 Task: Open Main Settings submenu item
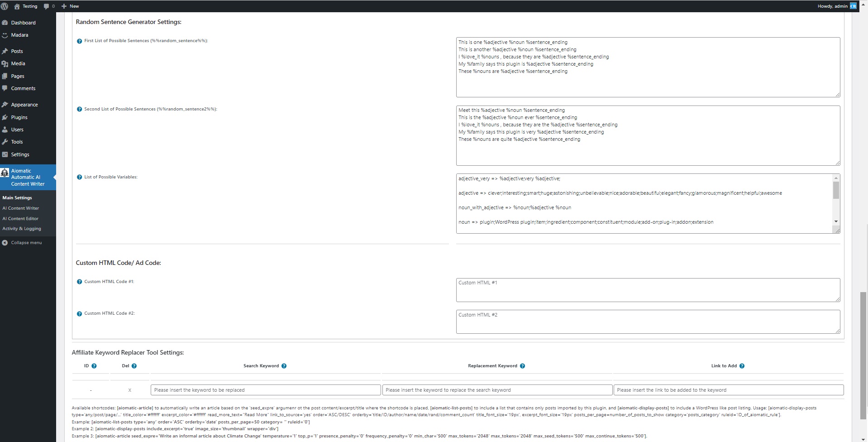coord(17,198)
